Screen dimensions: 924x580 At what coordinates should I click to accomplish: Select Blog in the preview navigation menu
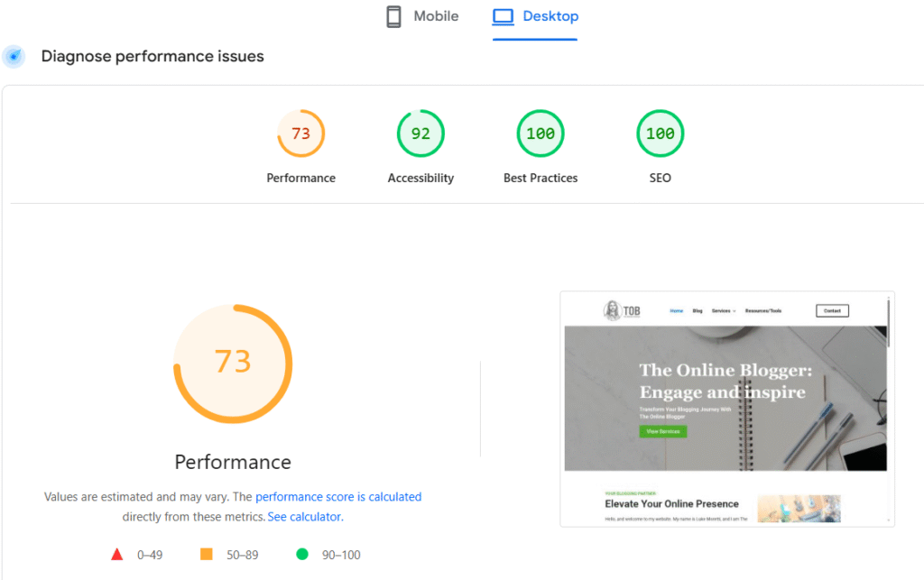point(697,309)
